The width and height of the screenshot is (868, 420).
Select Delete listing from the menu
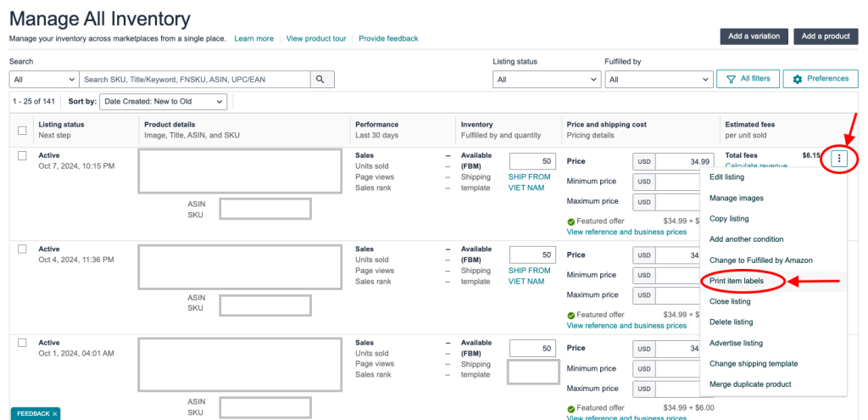point(731,322)
